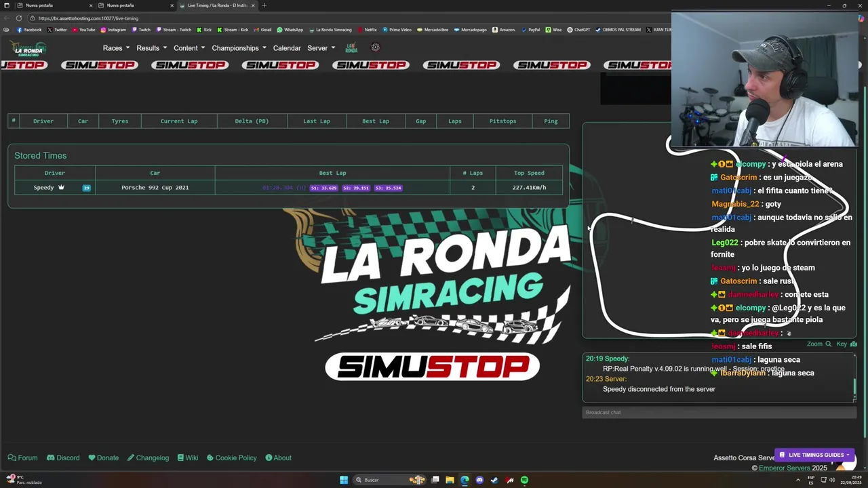The width and height of the screenshot is (868, 488).
Task: Open the Changelog footer link
Action: coord(148,458)
